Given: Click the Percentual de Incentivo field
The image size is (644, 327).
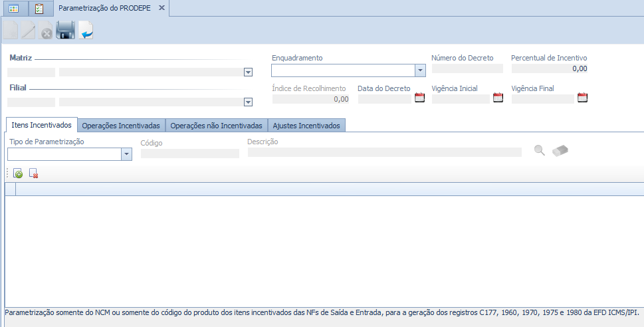Looking at the screenshot, I should click(550, 68).
